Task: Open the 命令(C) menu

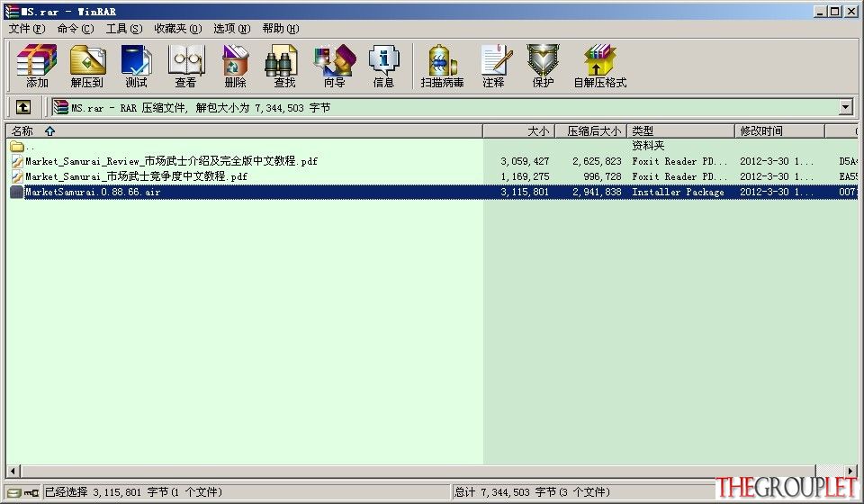Action: 75,29
